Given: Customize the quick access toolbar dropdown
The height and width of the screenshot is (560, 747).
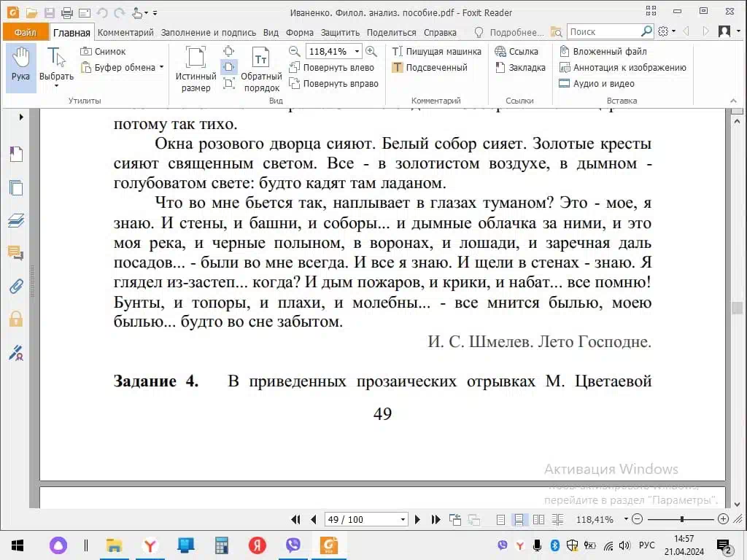Looking at the screenshot, I should pyautogui.click(x=155, y=13).
